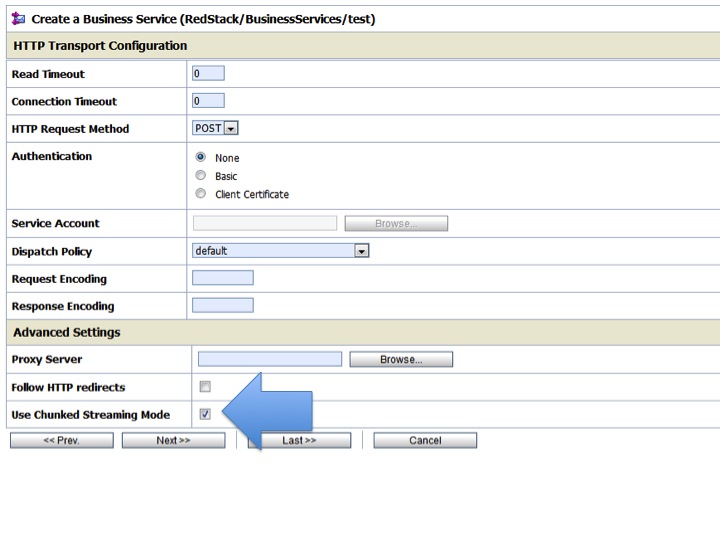Screen dimensions: 720x540
Task: Open the HTTP Request Method dropdown
Action: (215, 128)
